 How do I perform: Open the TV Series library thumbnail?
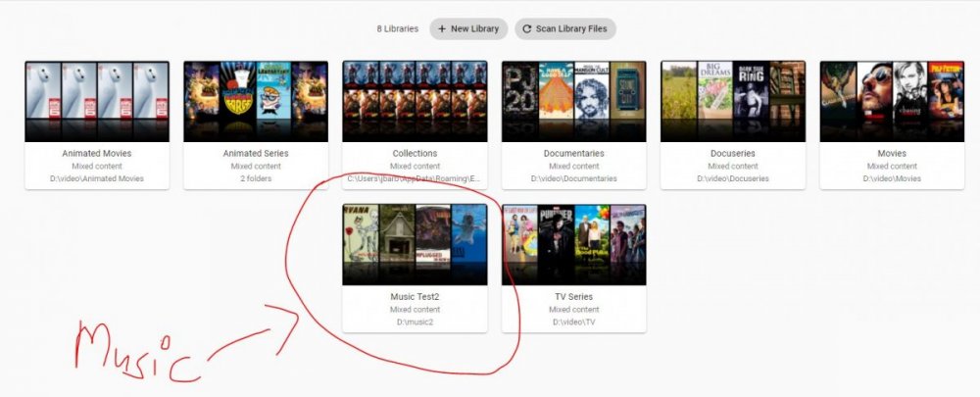[x=573, y=244]
